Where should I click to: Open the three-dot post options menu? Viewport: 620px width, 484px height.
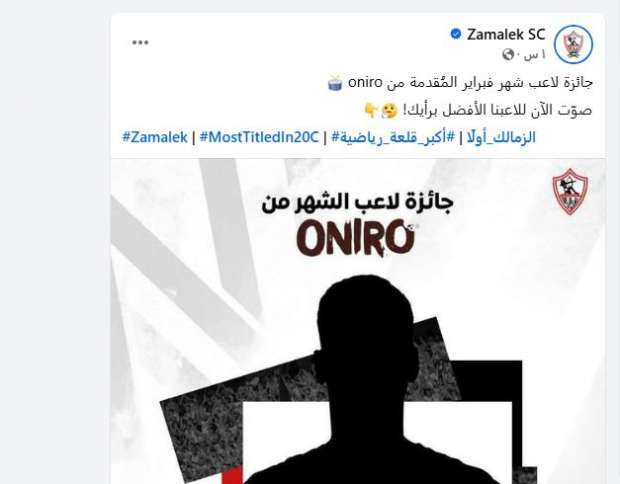(x=140, y=43)
